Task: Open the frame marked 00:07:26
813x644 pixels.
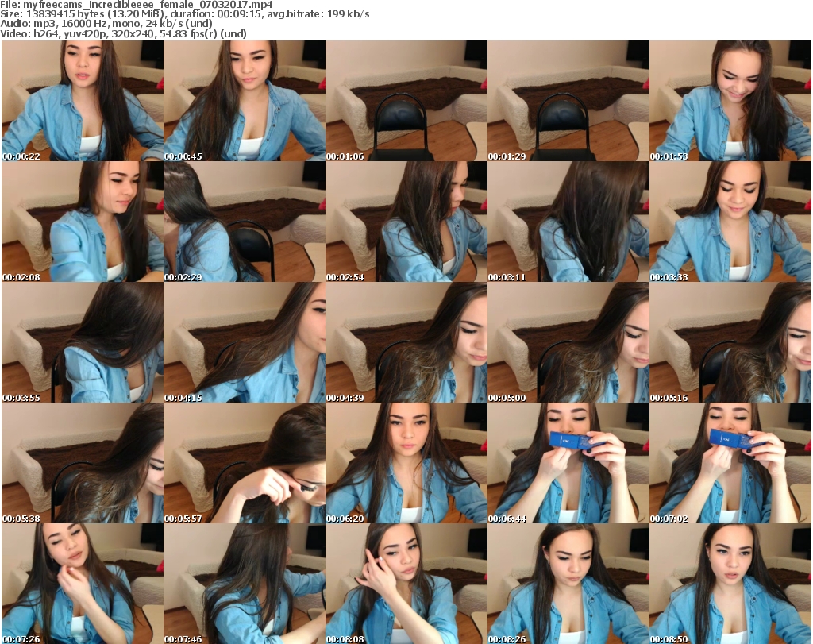Action: (83, 584)
